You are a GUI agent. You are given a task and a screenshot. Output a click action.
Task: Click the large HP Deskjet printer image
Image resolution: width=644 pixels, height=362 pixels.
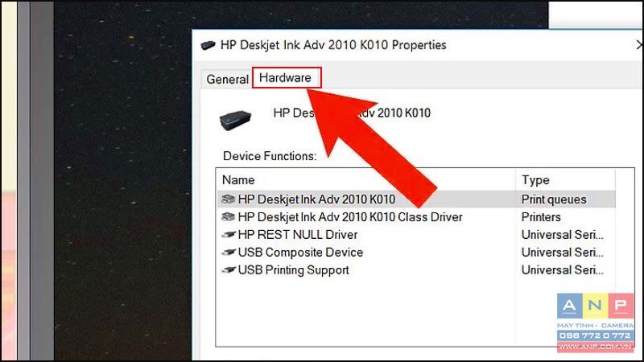[235, 120]
